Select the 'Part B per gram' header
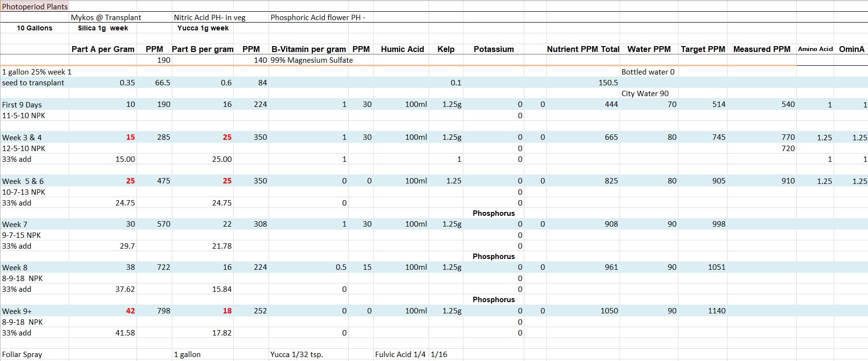The height and width of the screenshot is (361, 868). 203,49
